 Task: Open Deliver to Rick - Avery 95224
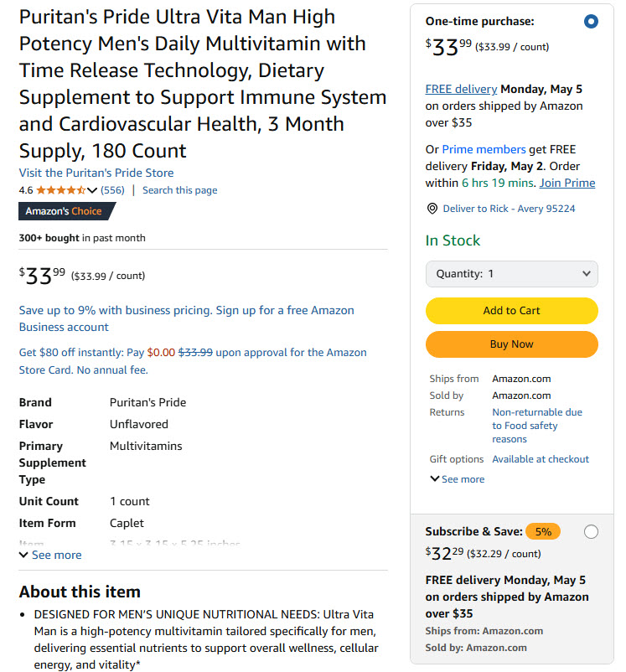click(509, 209)
